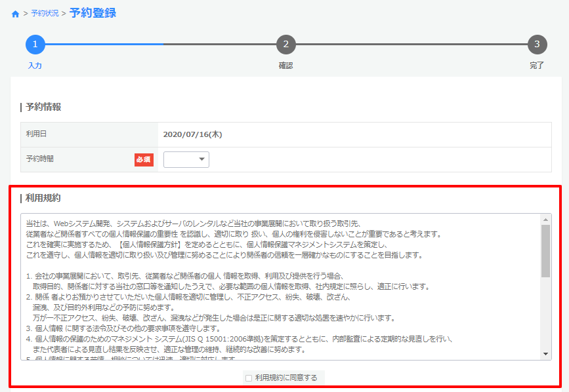
Task: Click the terms box scroll-down arrow
Action: coord(545,354)
